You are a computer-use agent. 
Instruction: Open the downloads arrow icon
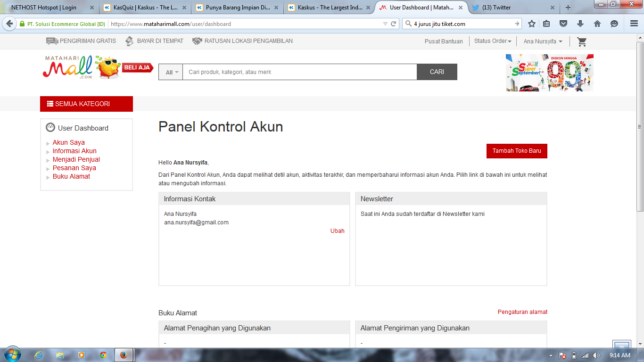click(x=580, y=24)
